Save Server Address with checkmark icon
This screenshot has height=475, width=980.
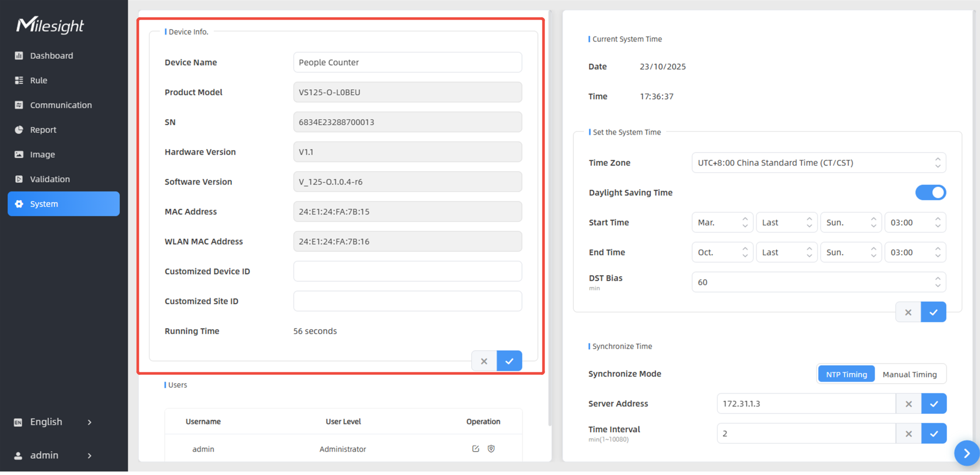[934, 404]
